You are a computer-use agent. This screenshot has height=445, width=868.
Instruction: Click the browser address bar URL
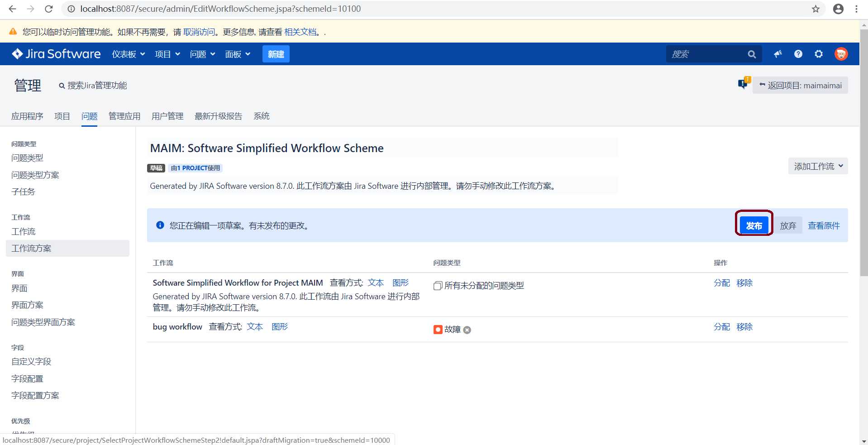(x=220, y=9)
